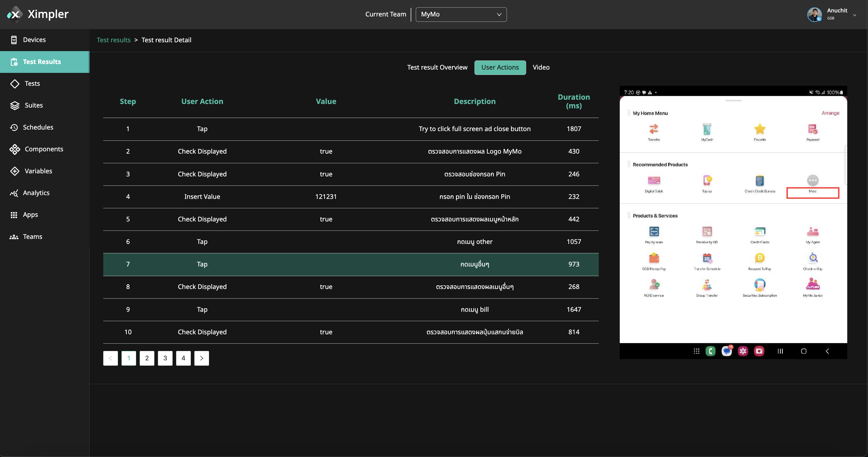868x457 pixels.
Task: Expand the Current Team MyMo dropdown
Action: pos(461,14)
